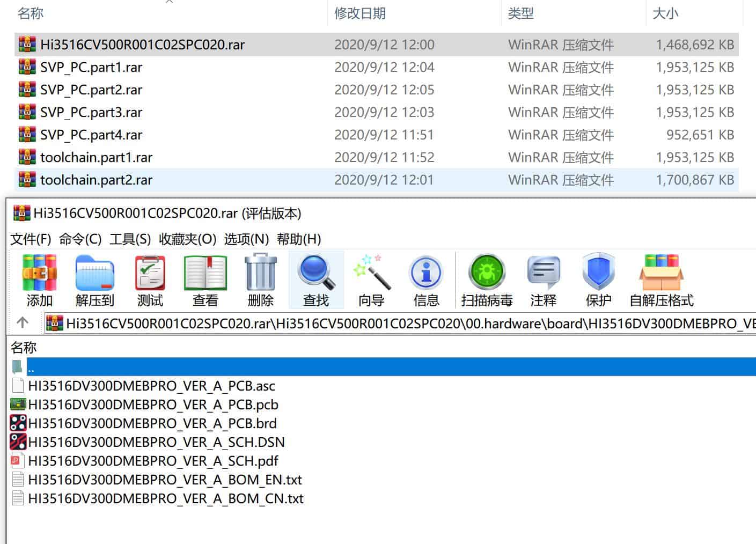Viewport: 756px width, 544px height.
Task: Sort Explorer list by Name (名称) column
Action: [30, 13]
